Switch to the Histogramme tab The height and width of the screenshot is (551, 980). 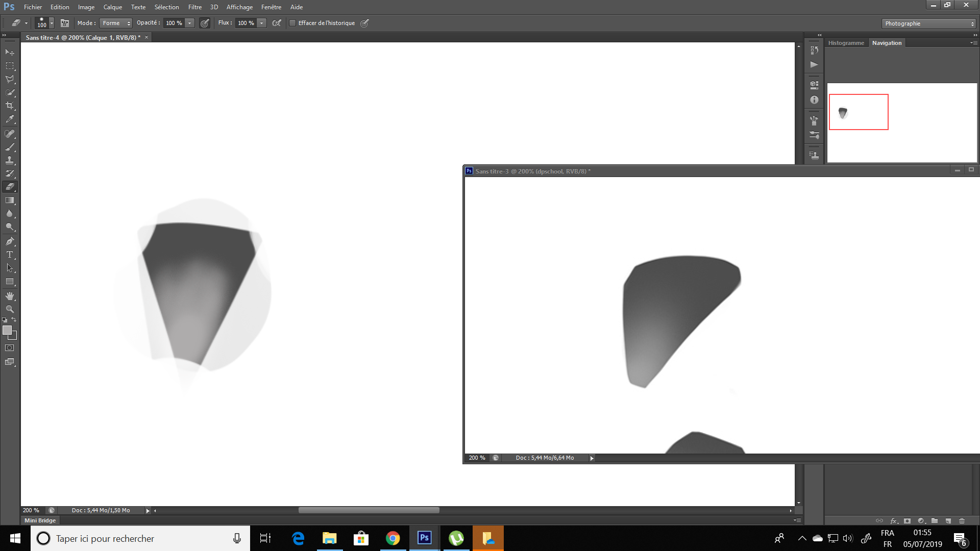click(846, 43)
